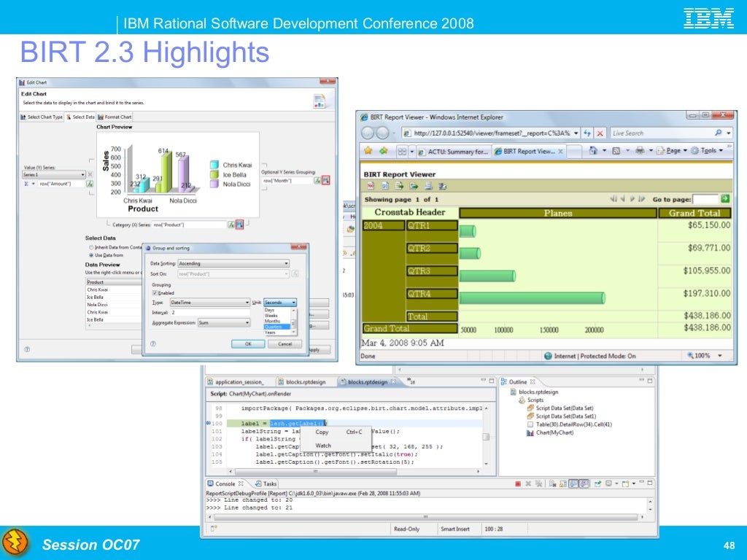747x560 pixels.
Task: Click the fourth BIRT viewer toolbar export icon
Action: pos(414,186)
